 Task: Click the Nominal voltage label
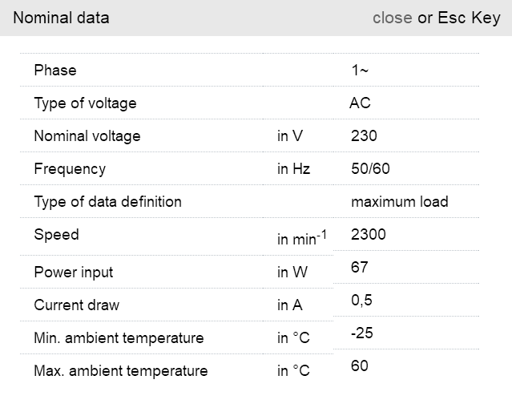[x=87, y=136]
